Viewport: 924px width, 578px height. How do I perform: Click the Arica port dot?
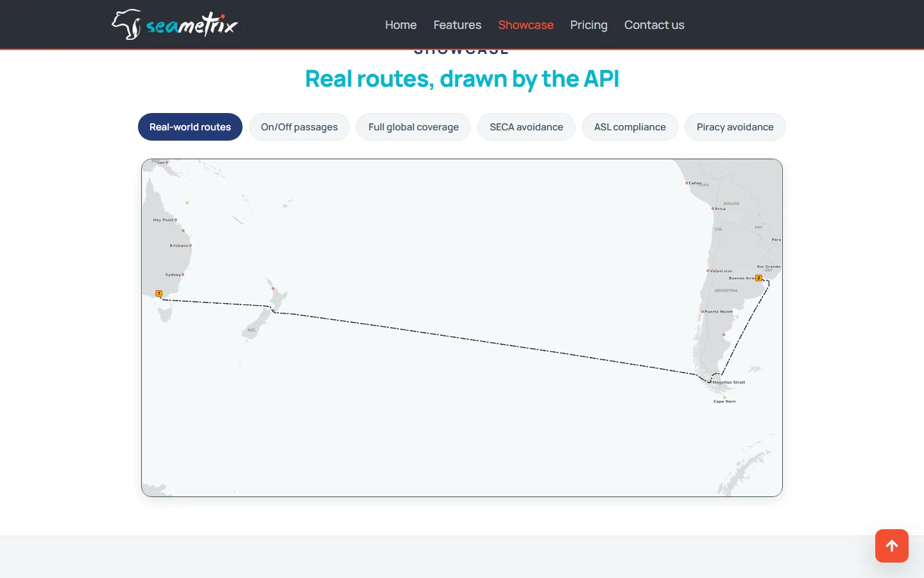pos(713,208)
